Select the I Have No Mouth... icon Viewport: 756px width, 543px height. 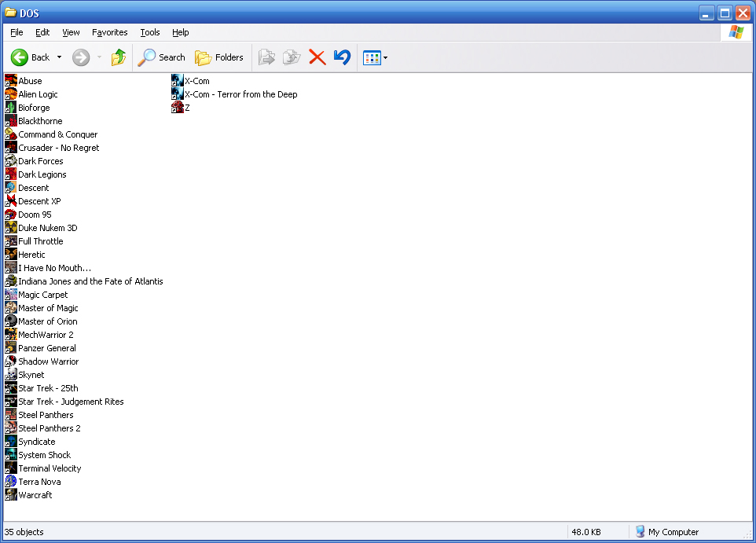[x=11, y=267]
